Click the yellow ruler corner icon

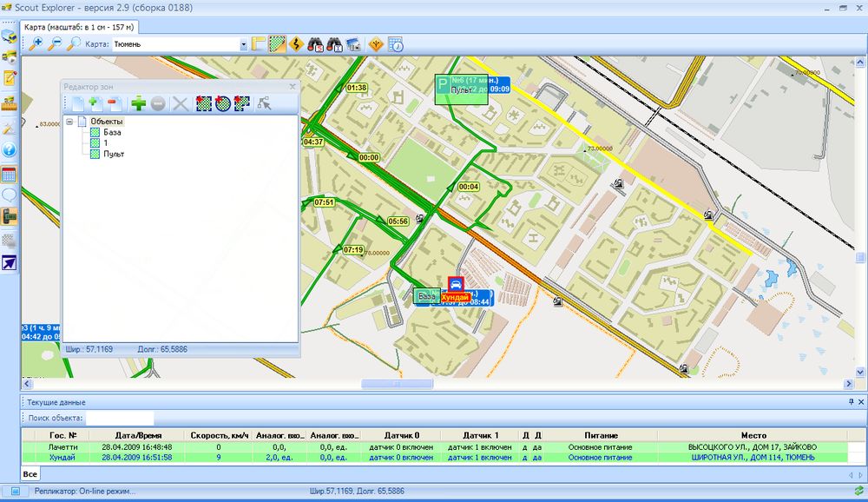pos(258,43)
